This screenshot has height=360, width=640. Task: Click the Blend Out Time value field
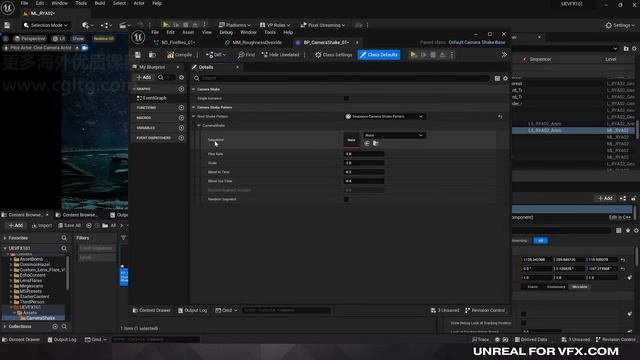pos(364,181)
